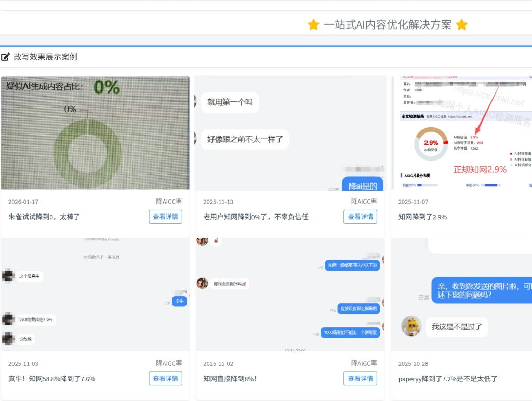The height and width of the screenshot is (401, 532).
Task: Open the chat screenshot saying 就用第一个吗
Action: coord(290,133)
